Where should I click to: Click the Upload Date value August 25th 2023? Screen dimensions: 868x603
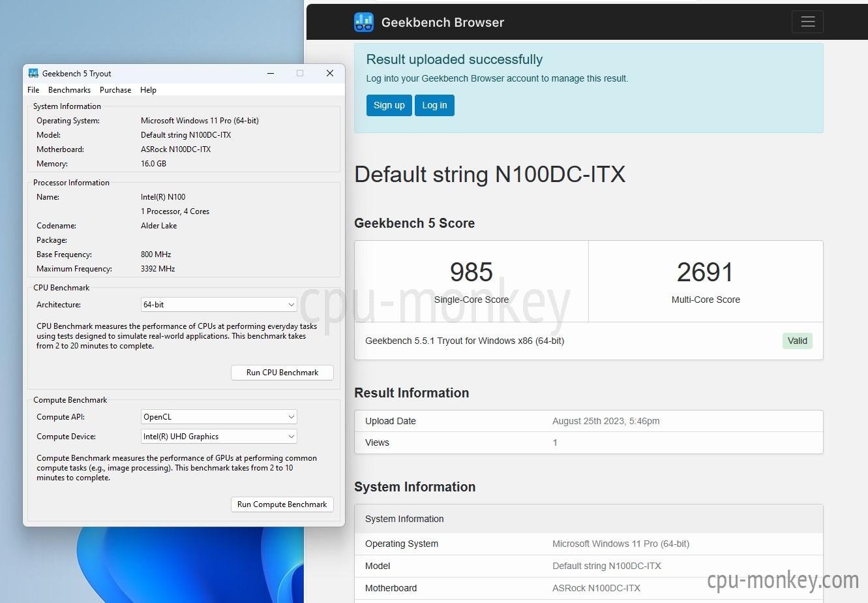pos(606,421)
